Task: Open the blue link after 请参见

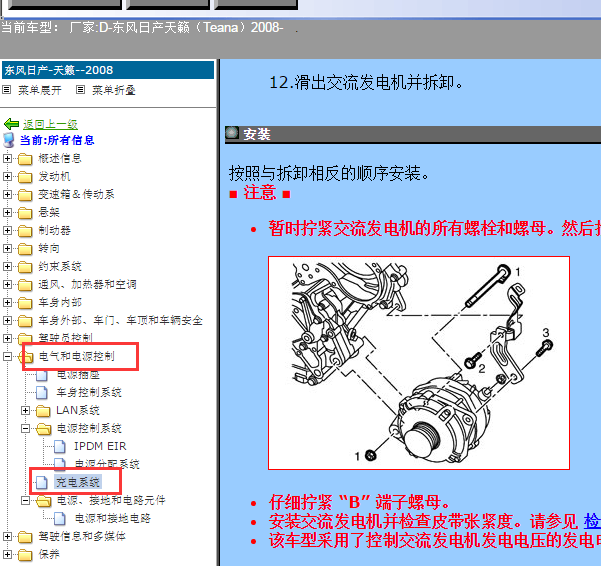Action: pyautogui.click(x=592, y=521)
